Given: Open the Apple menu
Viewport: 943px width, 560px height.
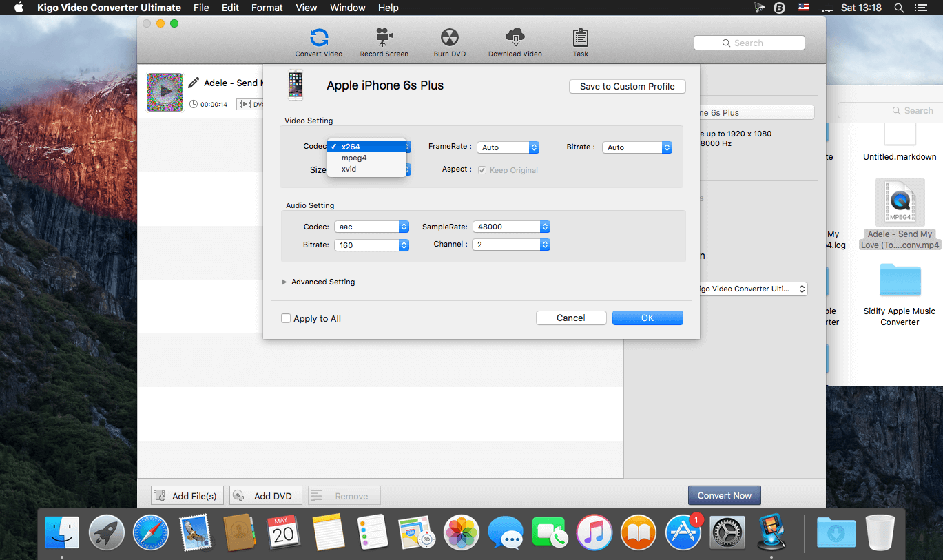Looking at the screenshot, I should [x=19, y=8].
